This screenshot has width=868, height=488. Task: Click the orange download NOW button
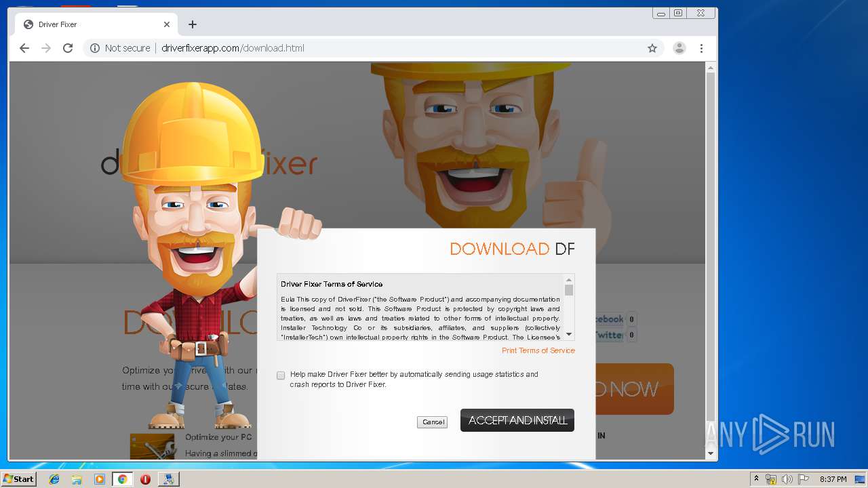(635, 389)
